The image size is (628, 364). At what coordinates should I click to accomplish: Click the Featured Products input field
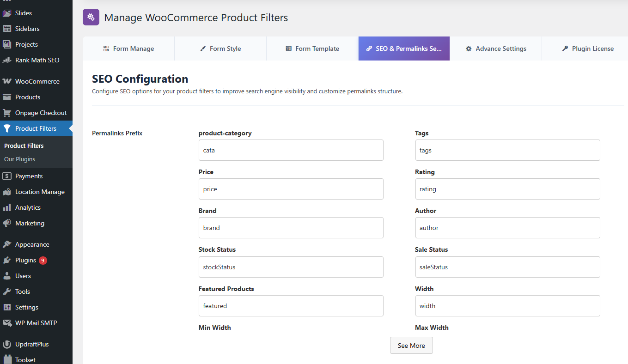tap(291, 306)
